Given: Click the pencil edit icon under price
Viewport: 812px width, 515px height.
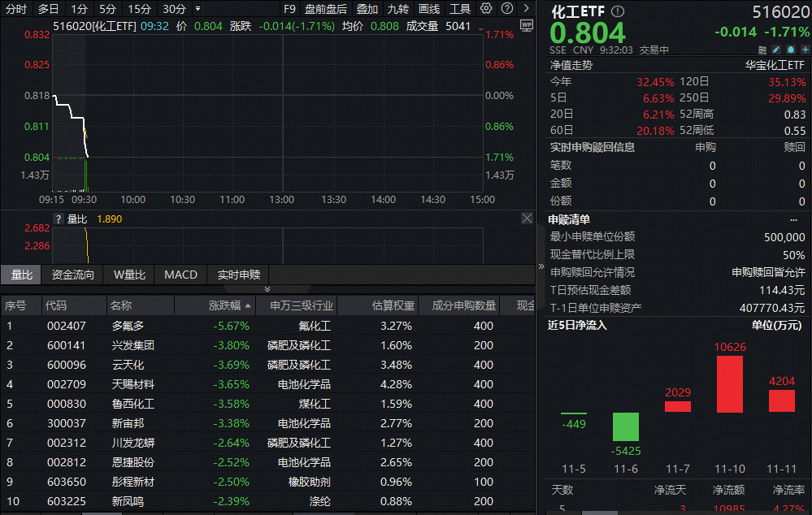Looking at the screenshot, I should (775, 50).
